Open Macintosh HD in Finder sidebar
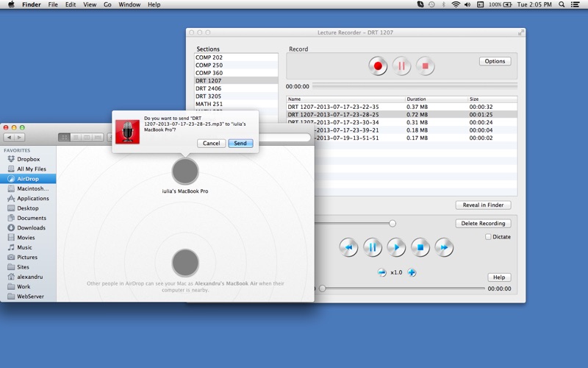Image resolution: width=588 pixels, height=368 pixels. click(28, 188)
